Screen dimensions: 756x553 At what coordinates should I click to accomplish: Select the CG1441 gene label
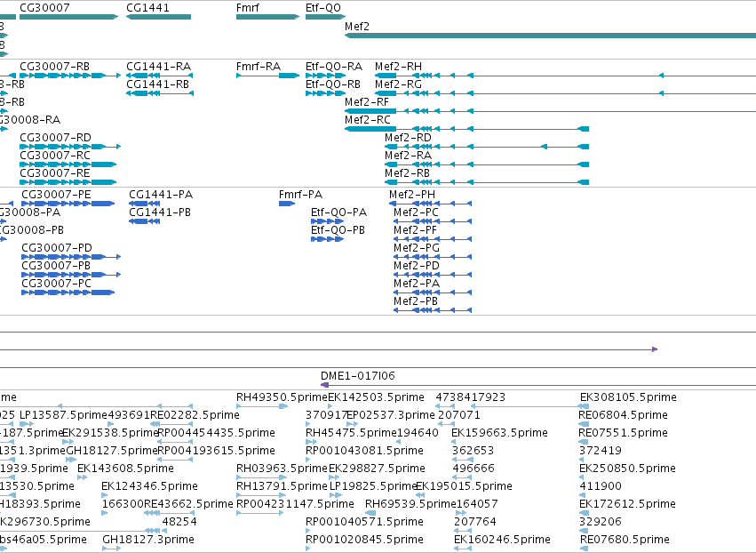[147, 8]
